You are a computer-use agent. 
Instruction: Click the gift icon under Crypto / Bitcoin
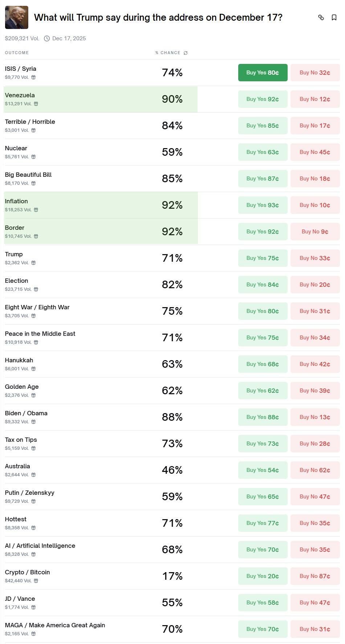[x=36, y=581]
